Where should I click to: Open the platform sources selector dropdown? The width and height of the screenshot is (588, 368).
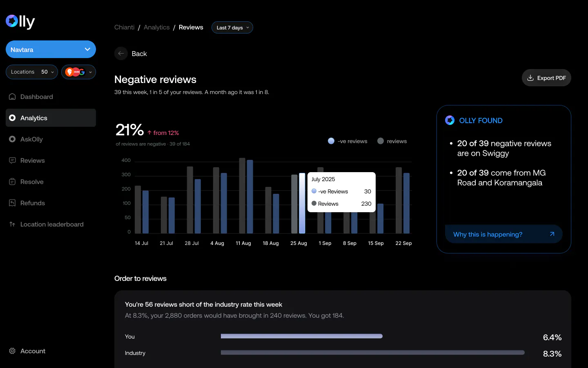click(x=78, y=72)
